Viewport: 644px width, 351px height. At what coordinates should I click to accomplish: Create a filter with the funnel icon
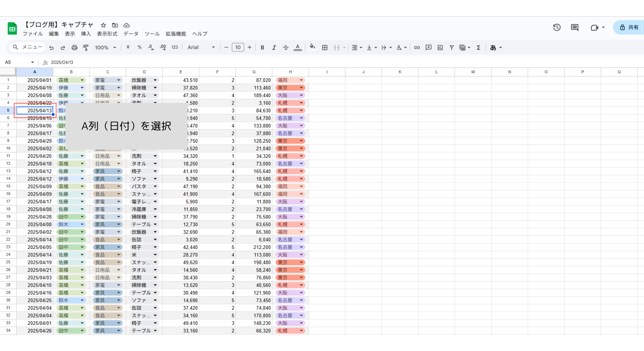452,47
